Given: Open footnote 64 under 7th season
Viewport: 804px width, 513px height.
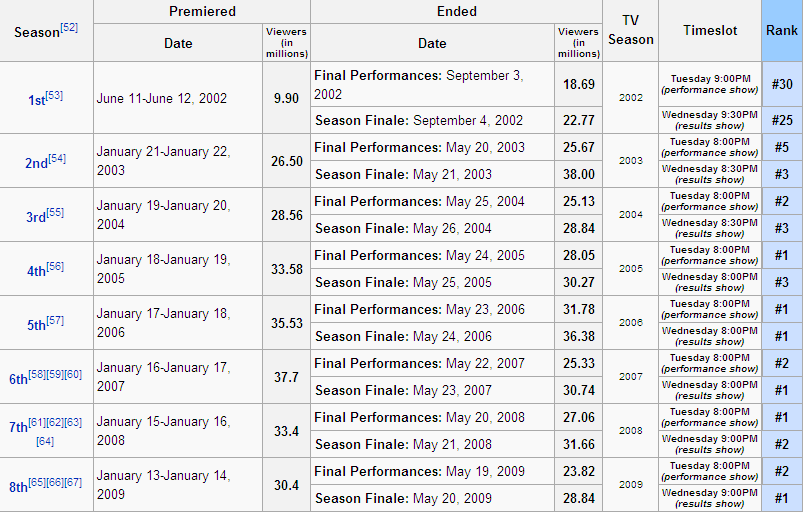Looking at the screenshot, I should pyautogui.click(x=45, y=441).
